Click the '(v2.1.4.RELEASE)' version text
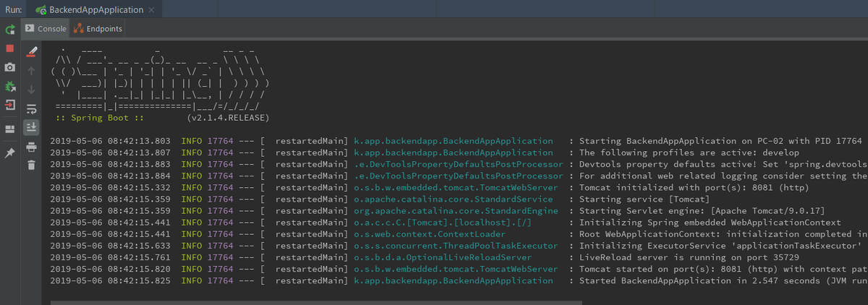Viewport: 868px width, 305px height. (227, 117)
